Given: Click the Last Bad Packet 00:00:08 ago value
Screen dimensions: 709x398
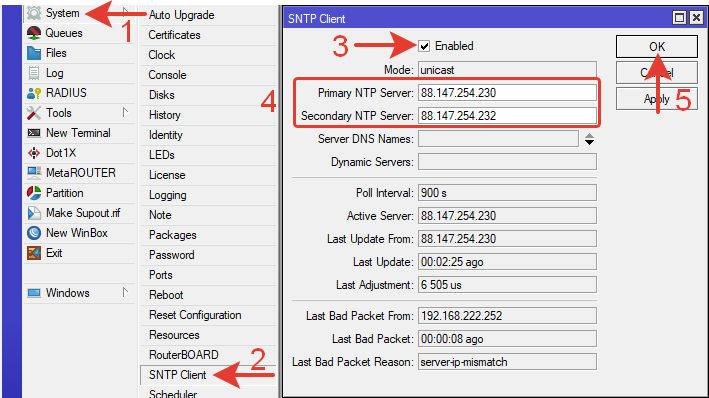Looking at the screenshot, I should [507, 339].
